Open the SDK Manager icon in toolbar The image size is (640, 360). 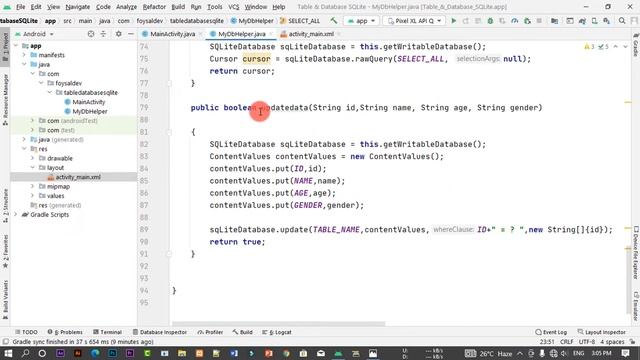pyautogui.click(x=607, y=21)
